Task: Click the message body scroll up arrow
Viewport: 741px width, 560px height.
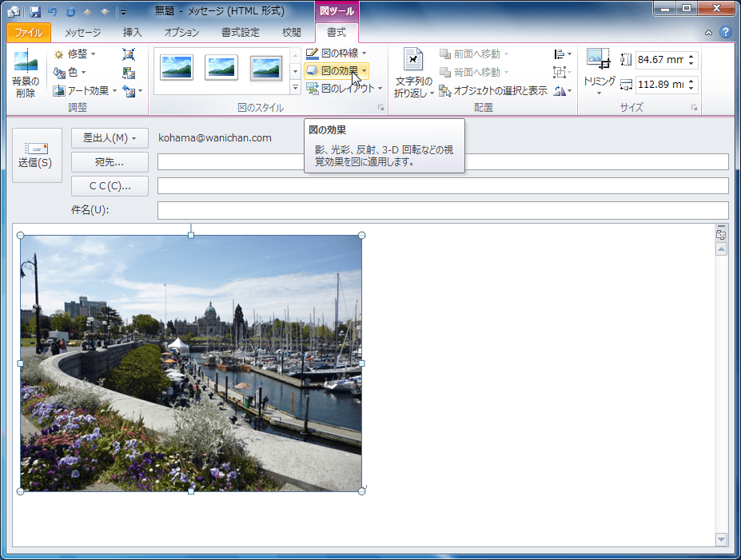Action: [x=721, y=248]
